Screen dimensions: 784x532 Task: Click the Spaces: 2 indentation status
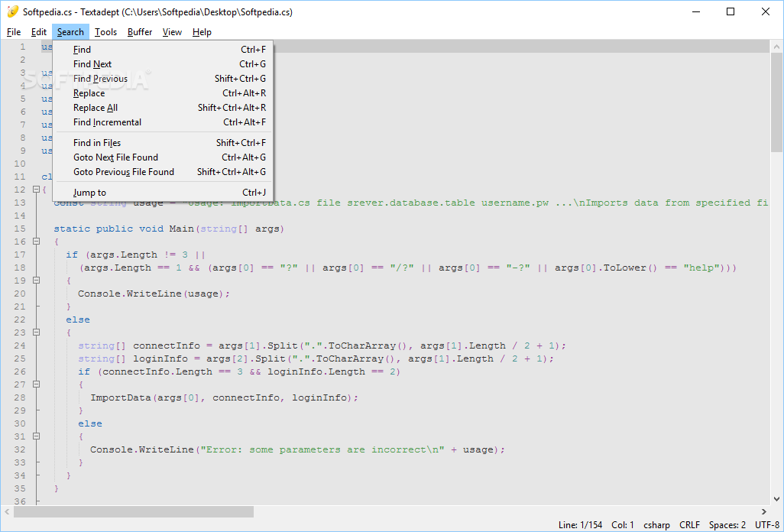coord(727,525)
